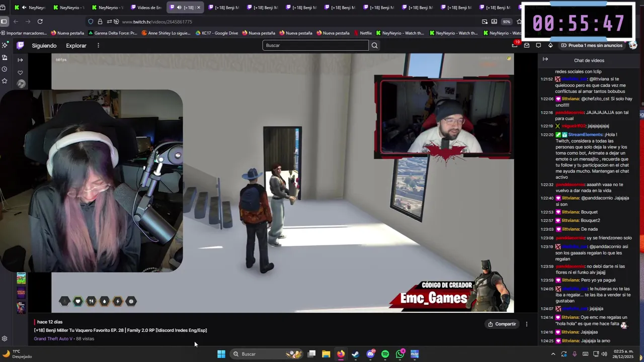Switch to the second NeyNeyrio tab
This screenshot has height=362, width=644.
point(69,8)
